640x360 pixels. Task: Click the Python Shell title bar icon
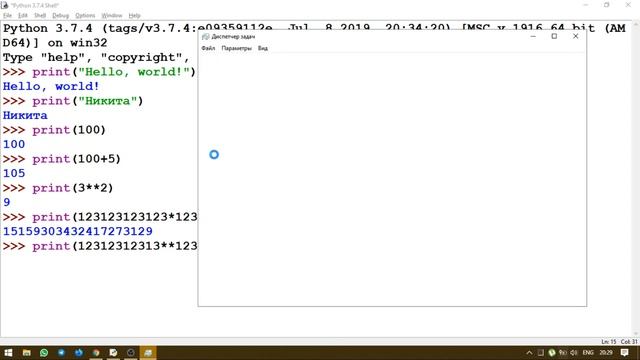4,5
